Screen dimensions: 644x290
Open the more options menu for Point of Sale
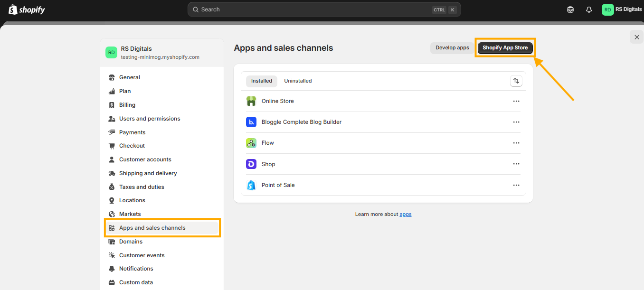[516, 185]
